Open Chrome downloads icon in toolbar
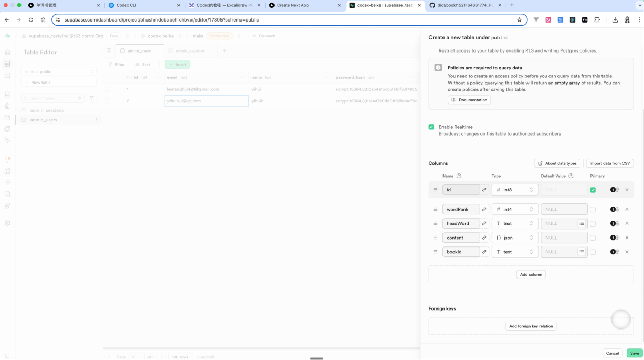 (615, 20)
